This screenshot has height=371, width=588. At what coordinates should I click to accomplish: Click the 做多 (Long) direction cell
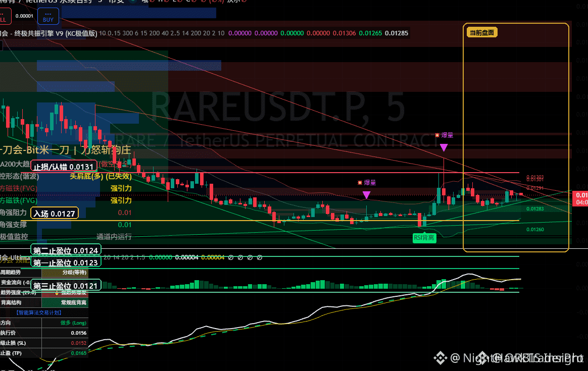coord(65,323)
